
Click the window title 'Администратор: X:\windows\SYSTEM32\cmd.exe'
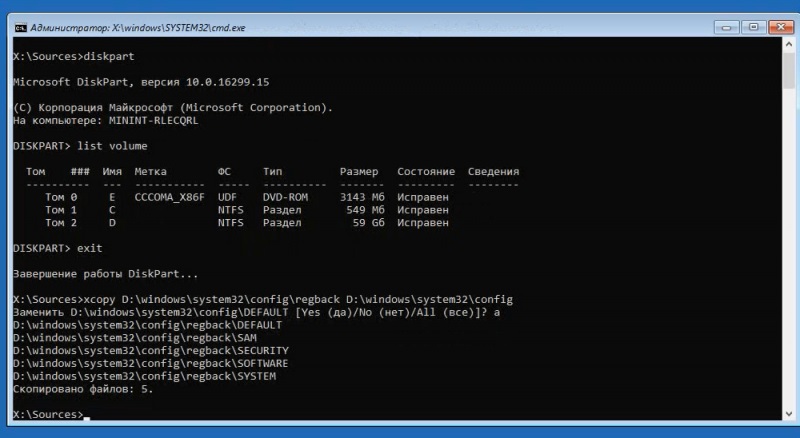(137, 28)
